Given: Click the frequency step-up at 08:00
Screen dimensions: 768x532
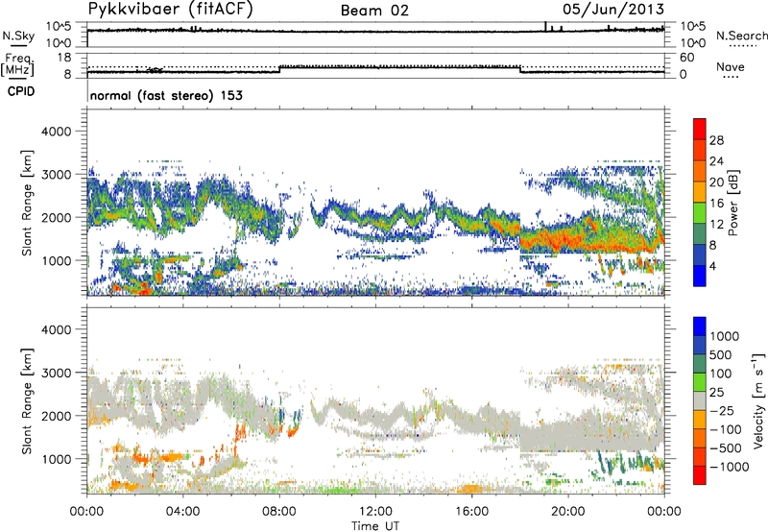Looking at the screenshot, I should 279,69.
